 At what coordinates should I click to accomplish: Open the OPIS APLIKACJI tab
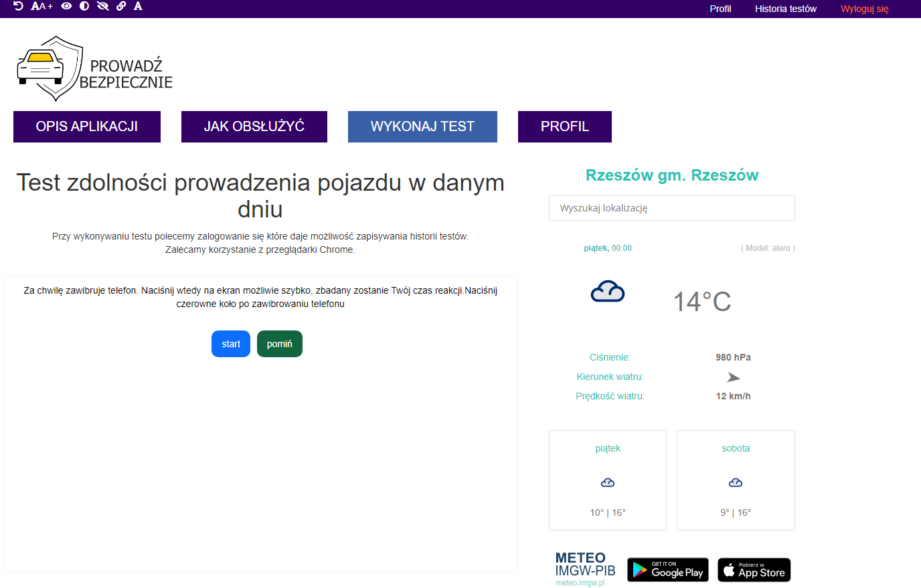click(x=87, y=126)
